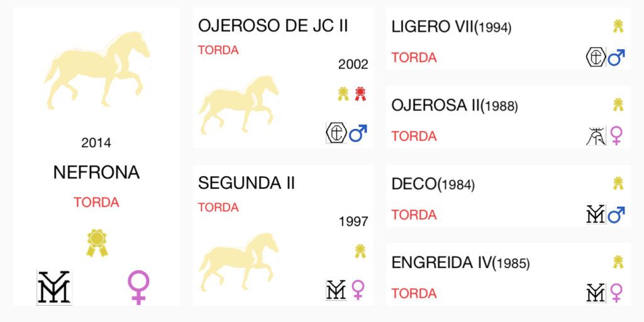644x322 pixels.
Task: Click the MY breeder brand on NEFRONA card
Action: pos(54,287)
